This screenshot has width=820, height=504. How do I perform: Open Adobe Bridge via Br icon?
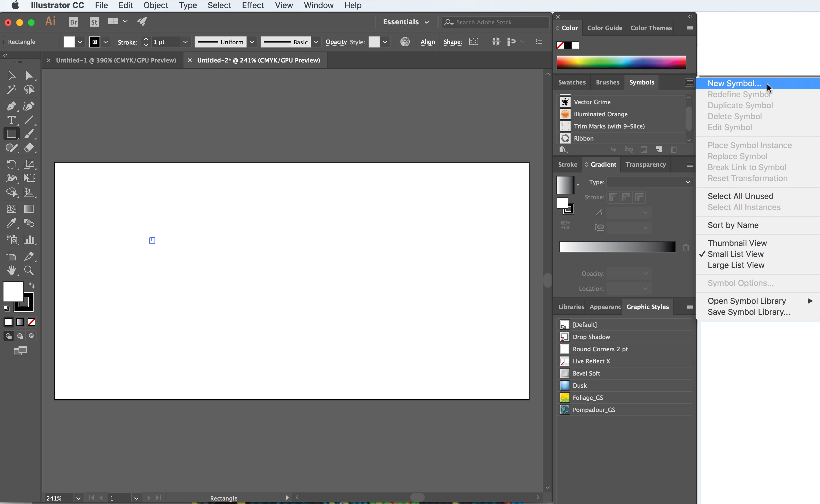click(x=73, y=22)
